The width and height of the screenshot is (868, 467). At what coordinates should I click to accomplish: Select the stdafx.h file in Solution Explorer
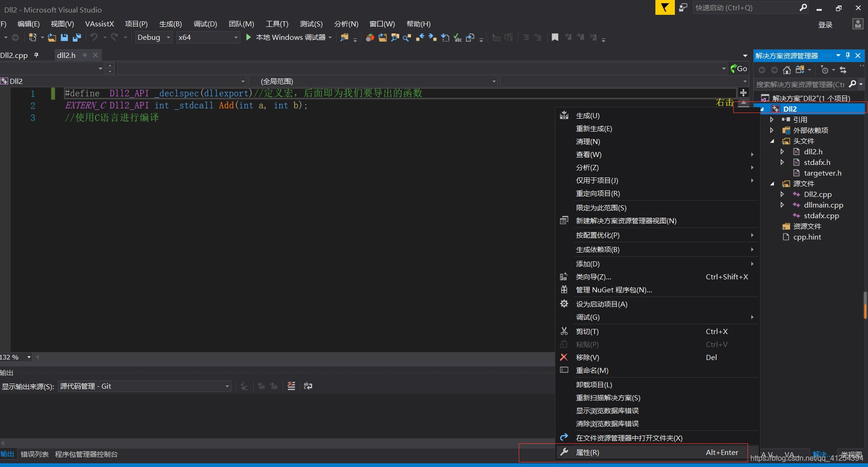[817, 162]
